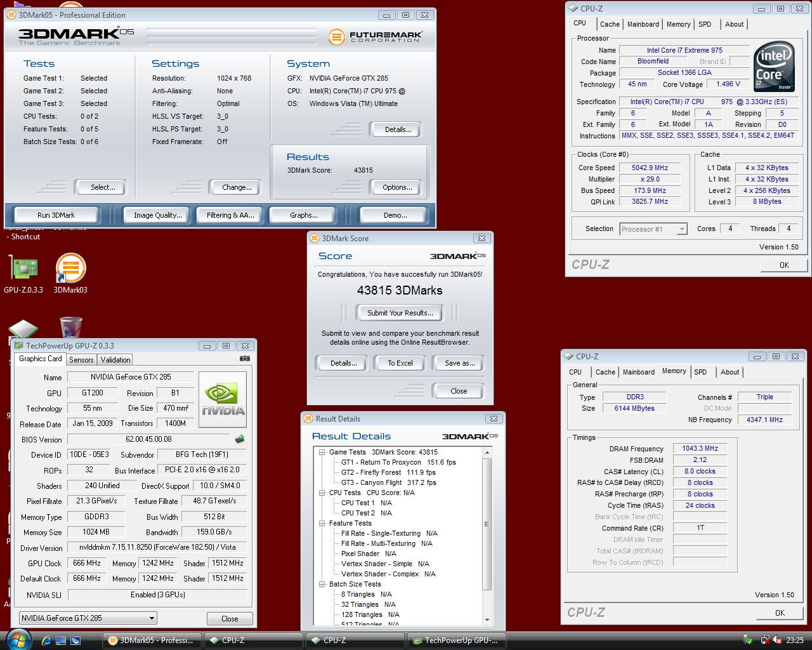Click the network disconnected tray icon
812x650 pixels.
pyautogui.click(x=764, y=640)
